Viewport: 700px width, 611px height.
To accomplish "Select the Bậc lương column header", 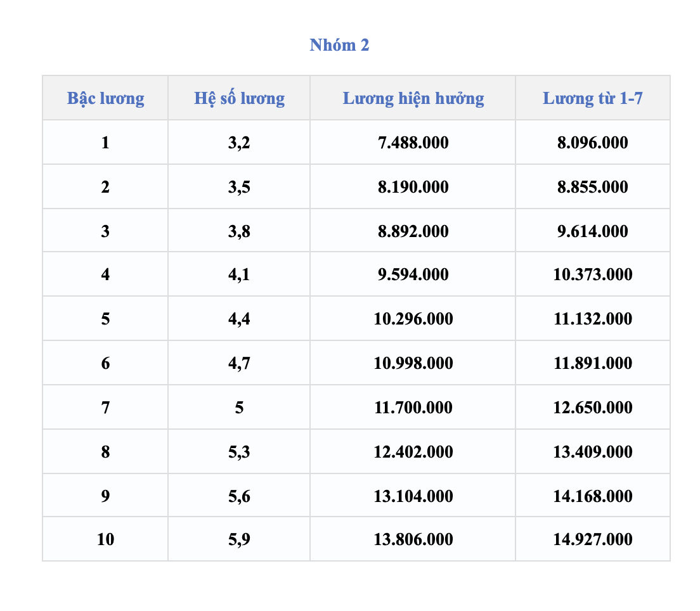I will [x=105, y=98].
